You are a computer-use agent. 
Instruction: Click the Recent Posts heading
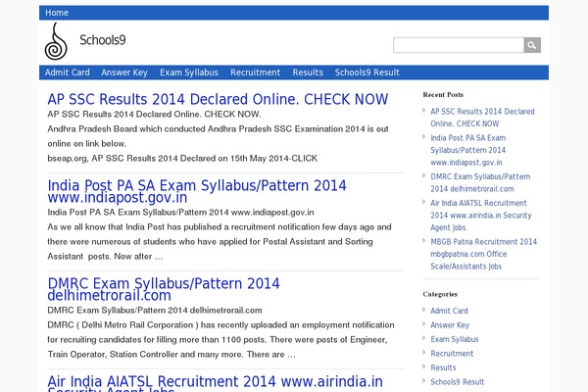click(443, 94)
